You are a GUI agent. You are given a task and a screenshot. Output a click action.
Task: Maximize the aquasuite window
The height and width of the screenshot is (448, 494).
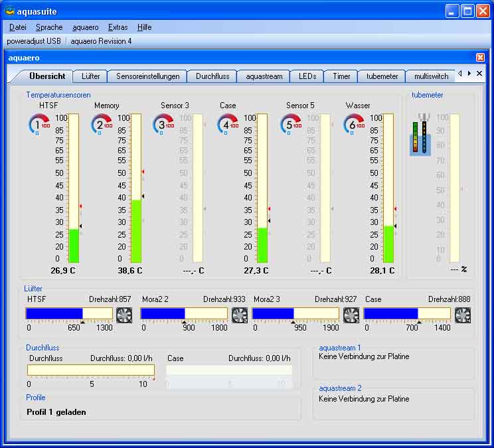pyautogui.click(x=467, y=11)
